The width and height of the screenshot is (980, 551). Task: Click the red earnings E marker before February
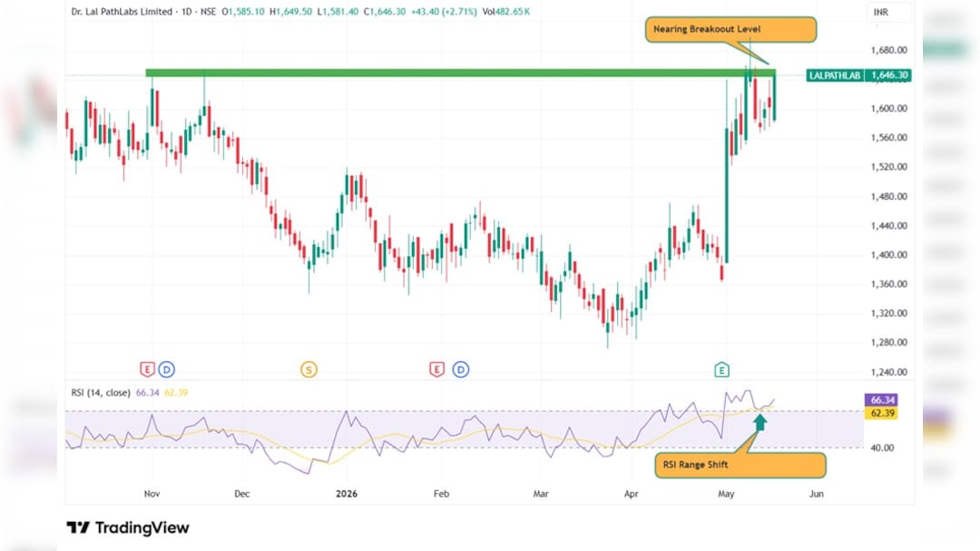436,369
